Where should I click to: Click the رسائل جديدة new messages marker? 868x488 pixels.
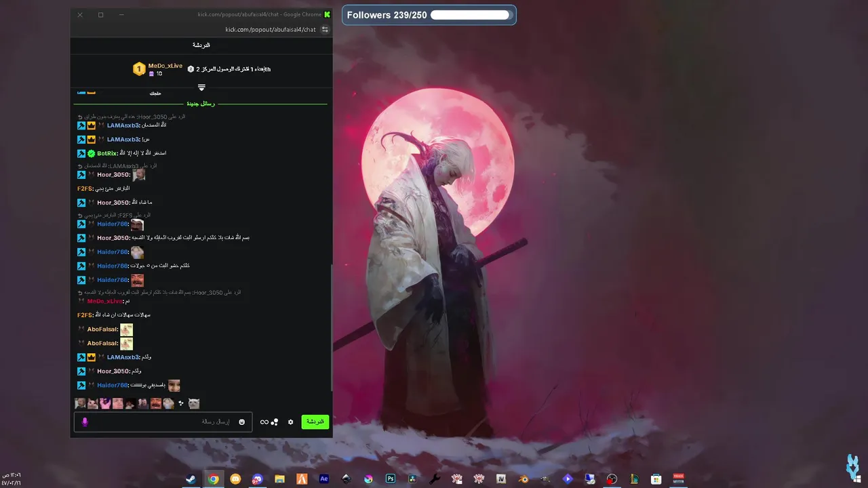pos(201,104)
